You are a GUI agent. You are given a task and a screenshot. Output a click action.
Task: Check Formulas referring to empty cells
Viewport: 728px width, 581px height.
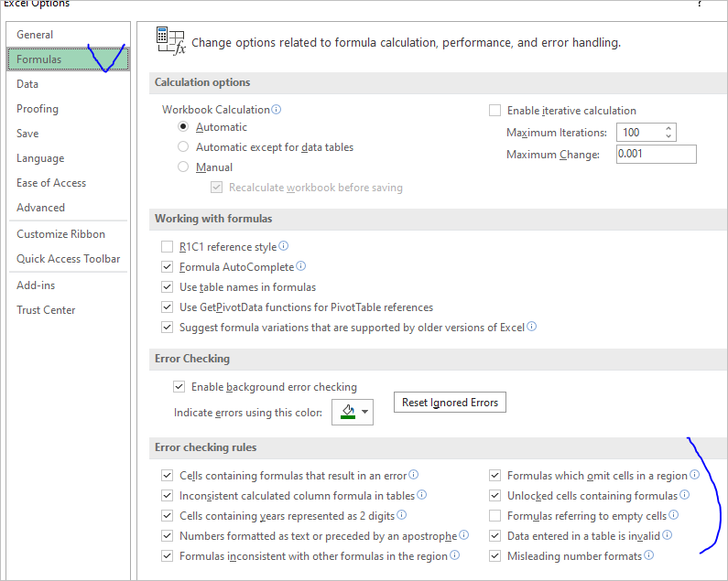[x=495, y=516]
